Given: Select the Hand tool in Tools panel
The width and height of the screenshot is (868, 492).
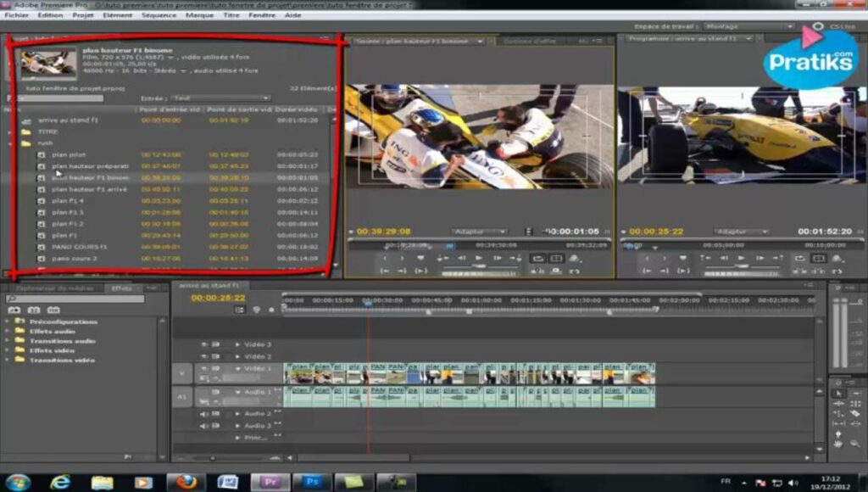Looking at the screenshot, I should coord(838,444).
